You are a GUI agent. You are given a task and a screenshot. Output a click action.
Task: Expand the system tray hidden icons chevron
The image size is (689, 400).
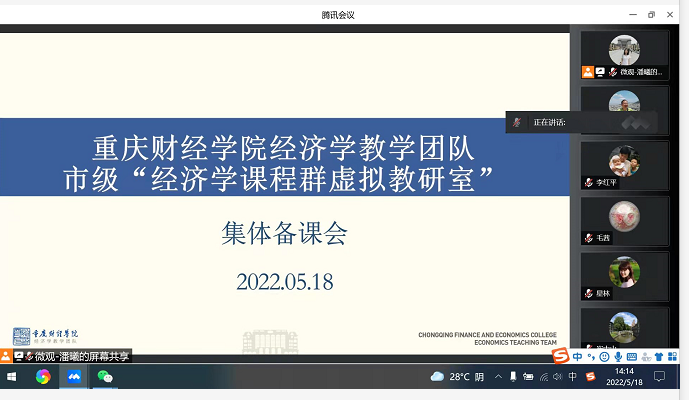pyautogui.click(x=498, y=377)
